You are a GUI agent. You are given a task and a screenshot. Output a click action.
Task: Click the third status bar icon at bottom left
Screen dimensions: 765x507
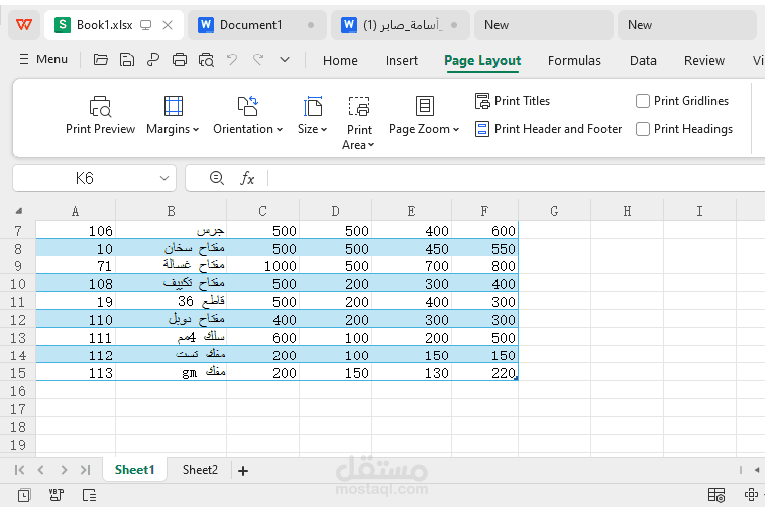[x=89, y=495]
